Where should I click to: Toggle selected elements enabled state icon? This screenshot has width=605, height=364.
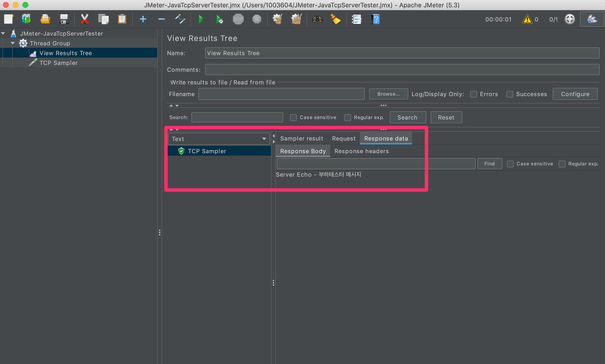(x=180, y=19)
